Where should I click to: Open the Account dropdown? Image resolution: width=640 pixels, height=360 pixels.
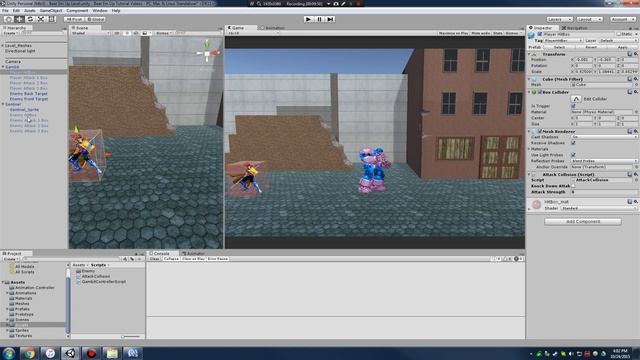[623, 19]
